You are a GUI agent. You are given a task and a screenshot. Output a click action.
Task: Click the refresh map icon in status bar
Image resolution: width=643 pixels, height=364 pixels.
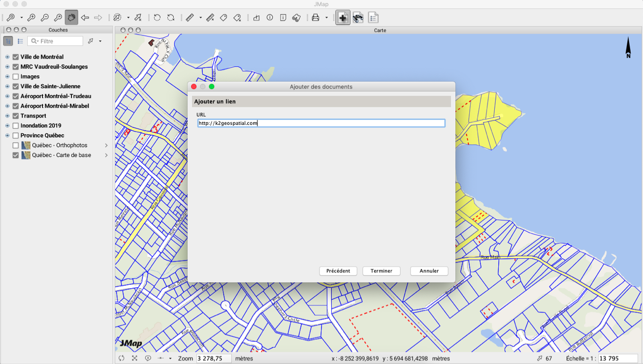[122, 359]
